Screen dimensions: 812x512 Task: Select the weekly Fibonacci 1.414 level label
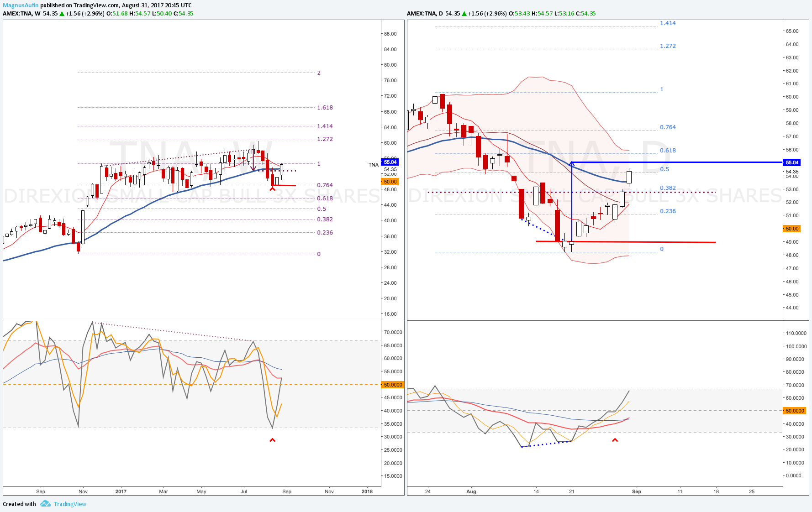pyautogui.click(x=325, y=126)
